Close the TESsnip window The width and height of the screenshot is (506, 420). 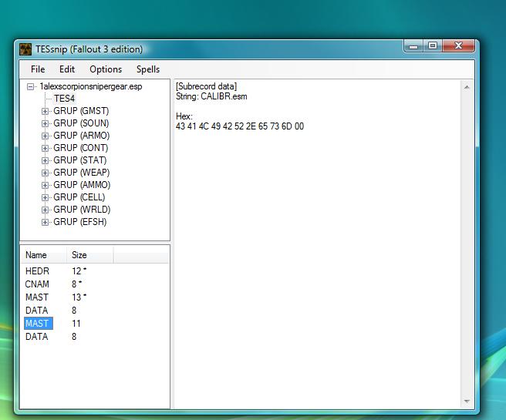(x=458, y=46)
